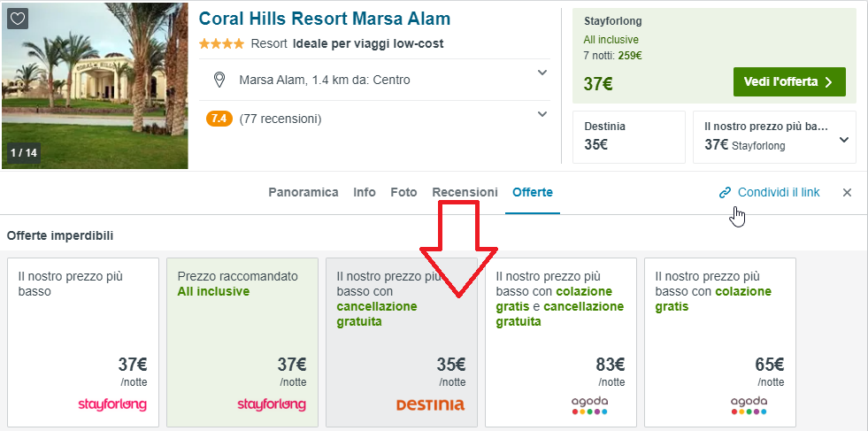The image size is (868, 431).
Task: Expand the Marsa Alam location row
Action: 542,73
